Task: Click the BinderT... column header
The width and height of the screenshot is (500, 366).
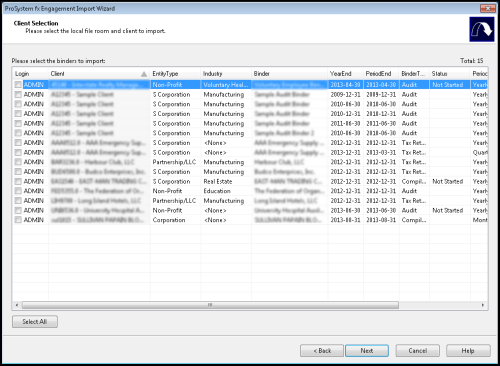Action: (414, 74)
